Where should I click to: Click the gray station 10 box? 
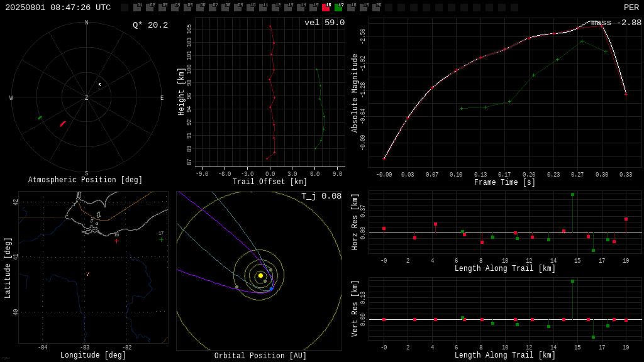250,8
